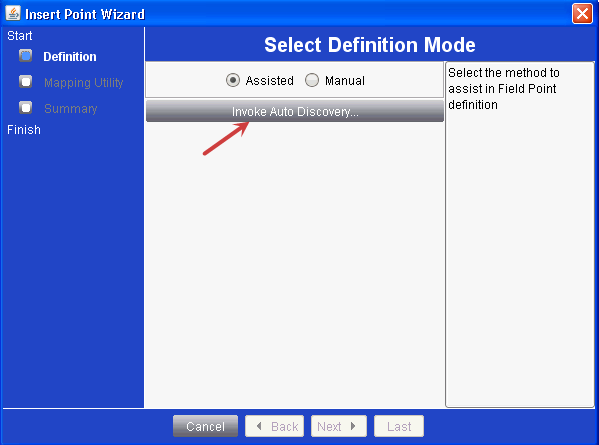Open the Definition step in sidebar
The height and width of the screenshot is (445, 599).
coord(70,57)
